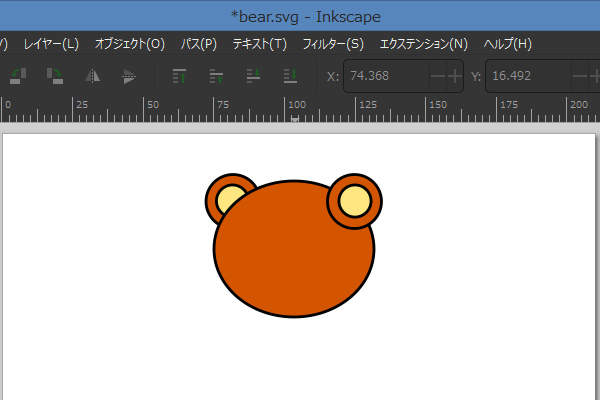Click the flip vertical icon
The width and height of the screenshot is (600, 400).
tap(128, 76)
